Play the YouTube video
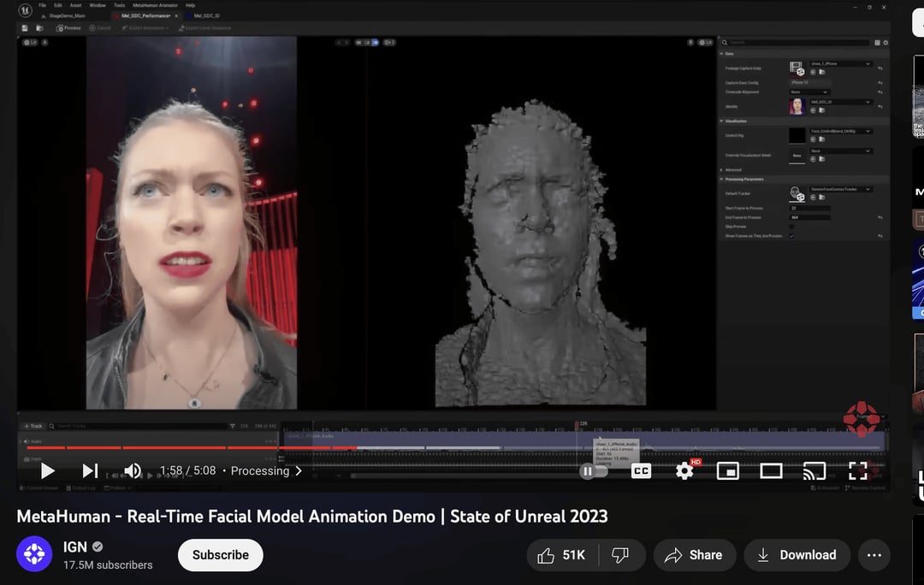Viewport: 924px width, 585px height. [47, 470]
